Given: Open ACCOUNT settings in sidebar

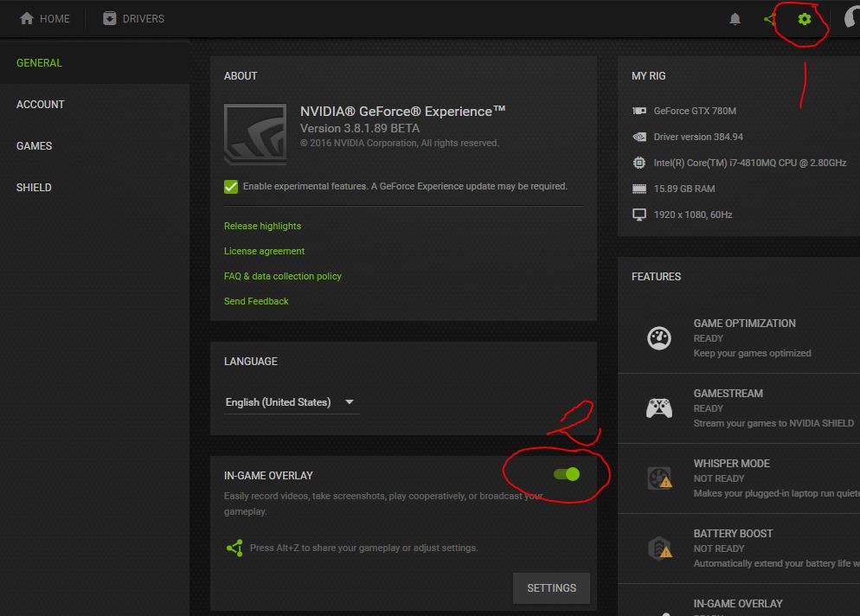Looking at the screenshot, I should 95,104.
